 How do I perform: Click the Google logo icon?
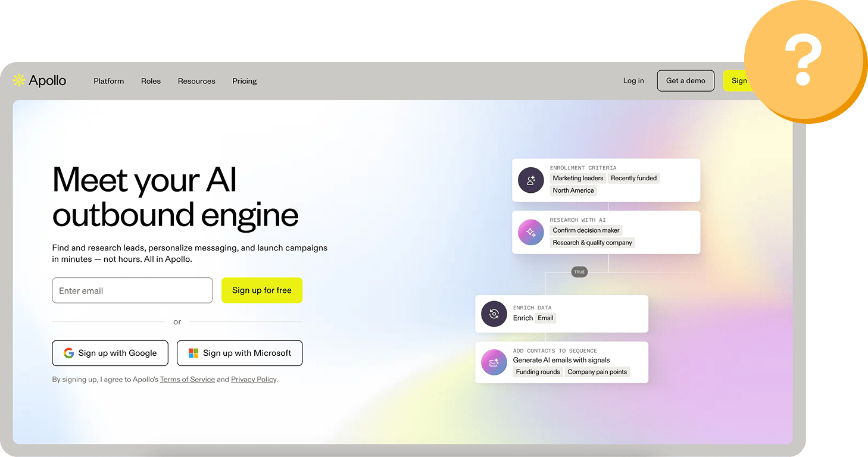click(68, 353)
